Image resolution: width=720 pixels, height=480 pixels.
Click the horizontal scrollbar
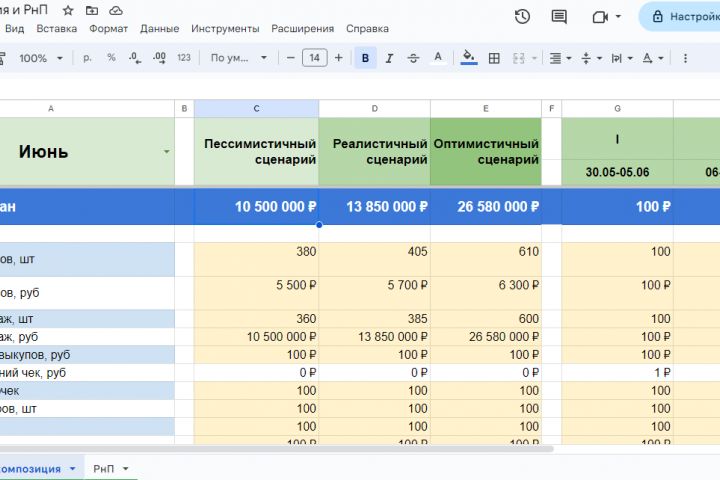point(276,449)
